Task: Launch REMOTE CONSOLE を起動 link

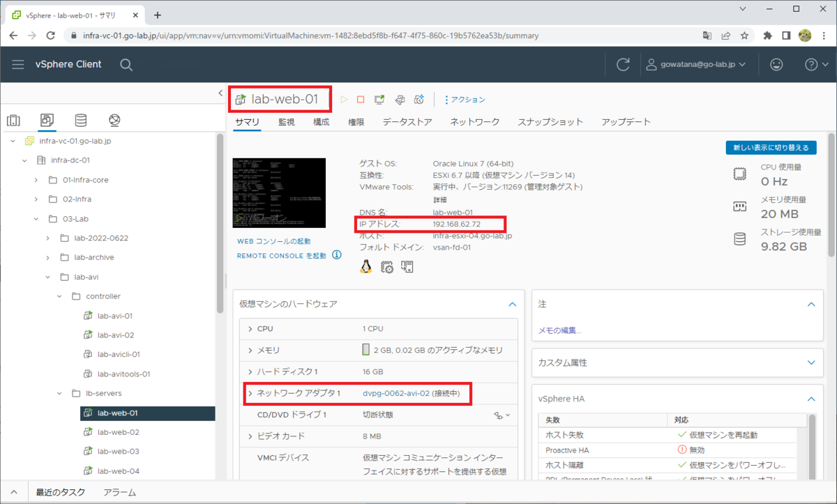Action: pyautogui.click(x=282, y=256)
